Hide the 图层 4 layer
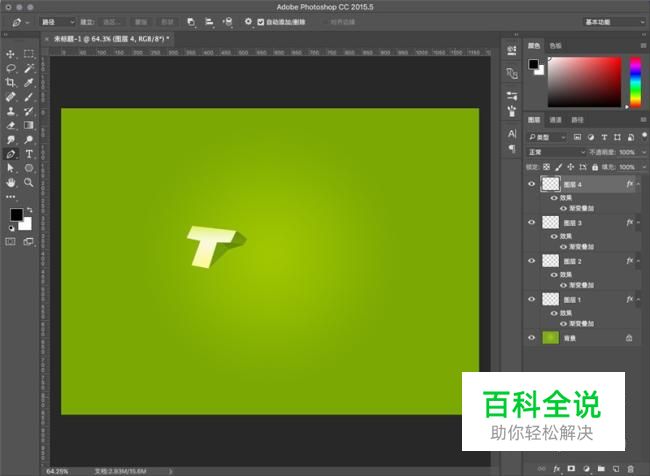Viewport: 650px width, 476px height. click(531, 185)
